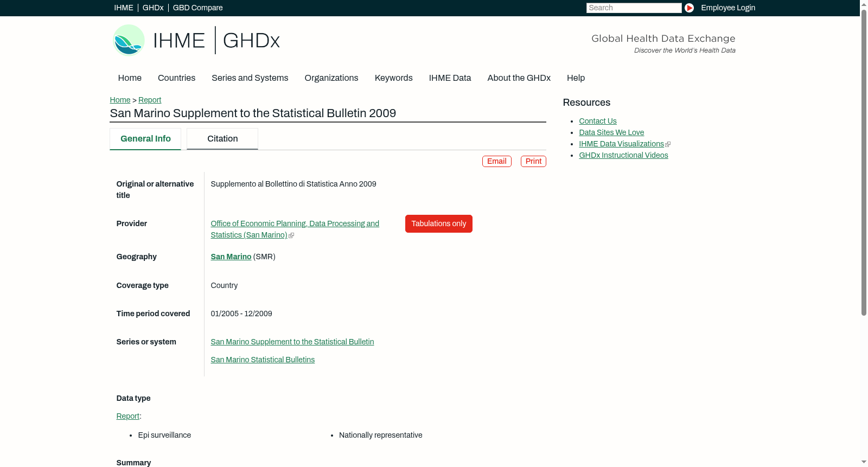
Task: Open Office of Economic Planning provider link
Action: [x=295, y=229]
